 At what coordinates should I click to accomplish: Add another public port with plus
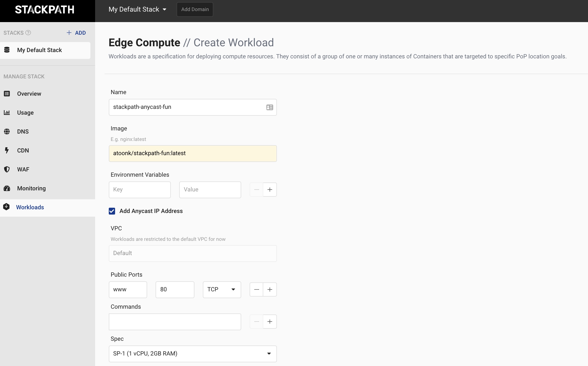[x=270, y=289]
